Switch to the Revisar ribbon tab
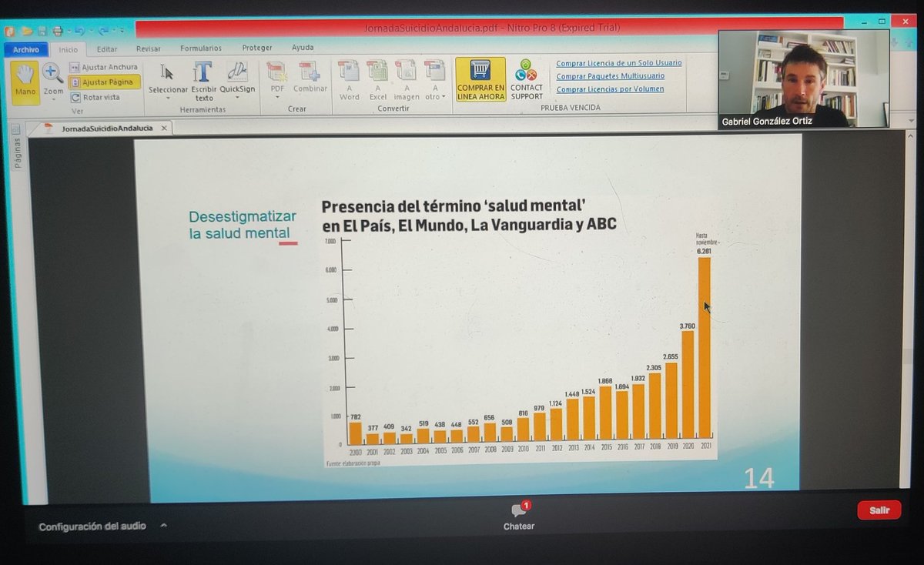The width and height of the screenshot is (924, 565). 149,48
